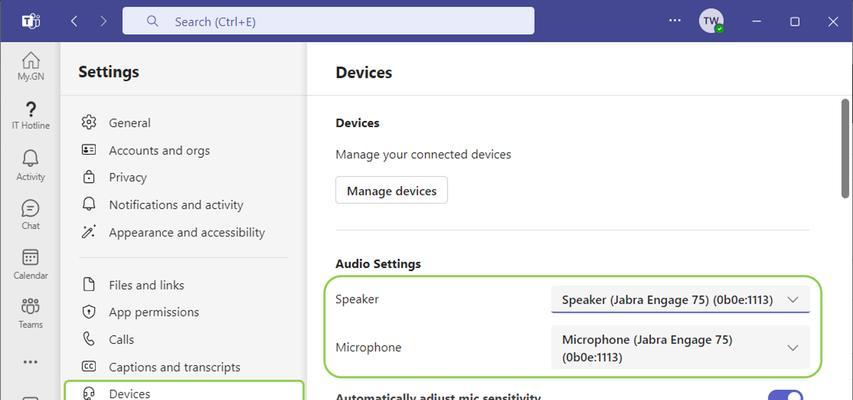The image size is (853, 400).
Task: Click the Manage devices button
Action: 391,190
